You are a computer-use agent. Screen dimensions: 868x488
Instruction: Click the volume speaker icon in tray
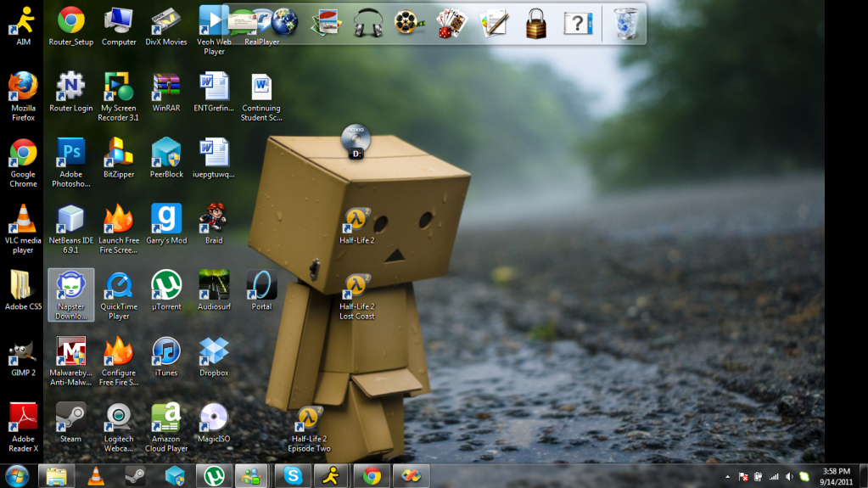coord(789,477)
